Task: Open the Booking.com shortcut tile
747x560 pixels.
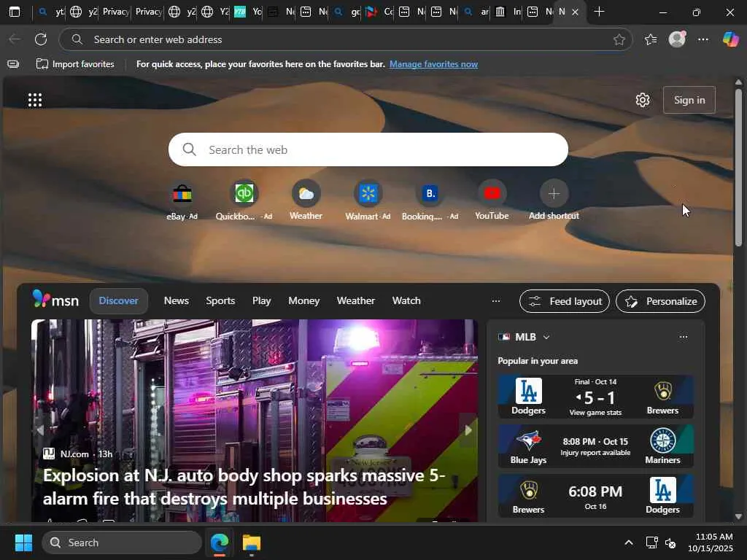Action: [x=430, y=200]
